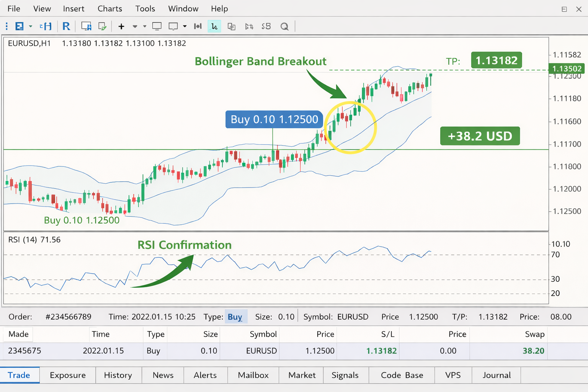The image size is (588, 392).
Task: Switch to the Journal tab
Action: 497,375
